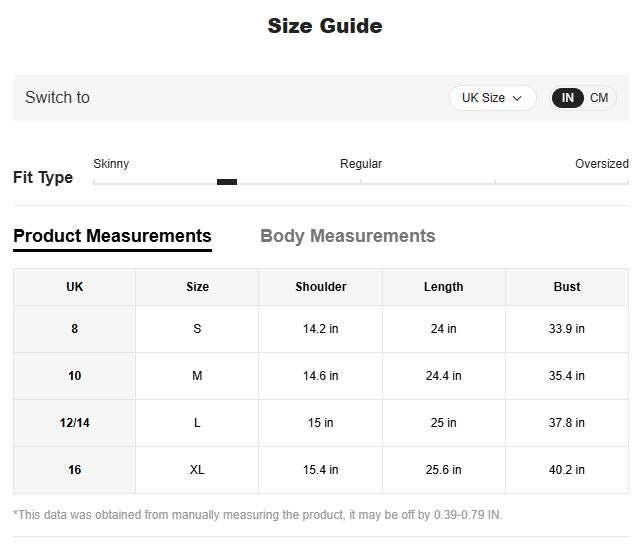The image size is (644, 546).
Task: Open the UK Size dropdown
Action: [x=492, y=98]
